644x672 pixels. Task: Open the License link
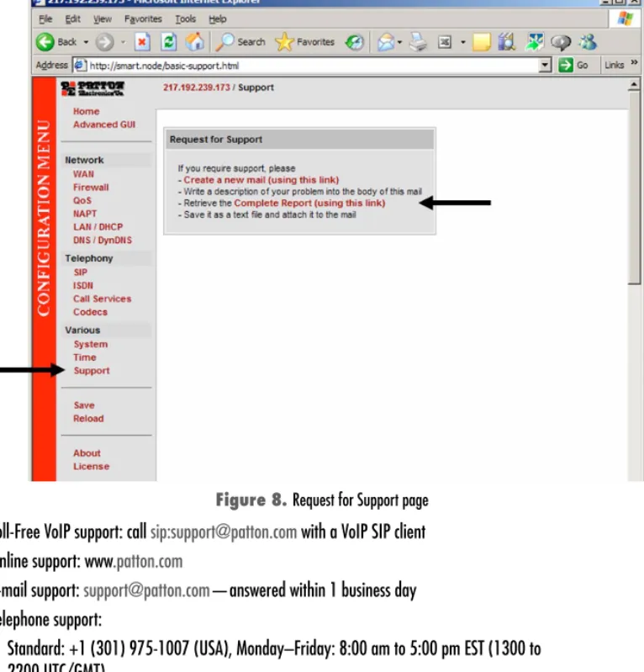[x=92, y=467]
